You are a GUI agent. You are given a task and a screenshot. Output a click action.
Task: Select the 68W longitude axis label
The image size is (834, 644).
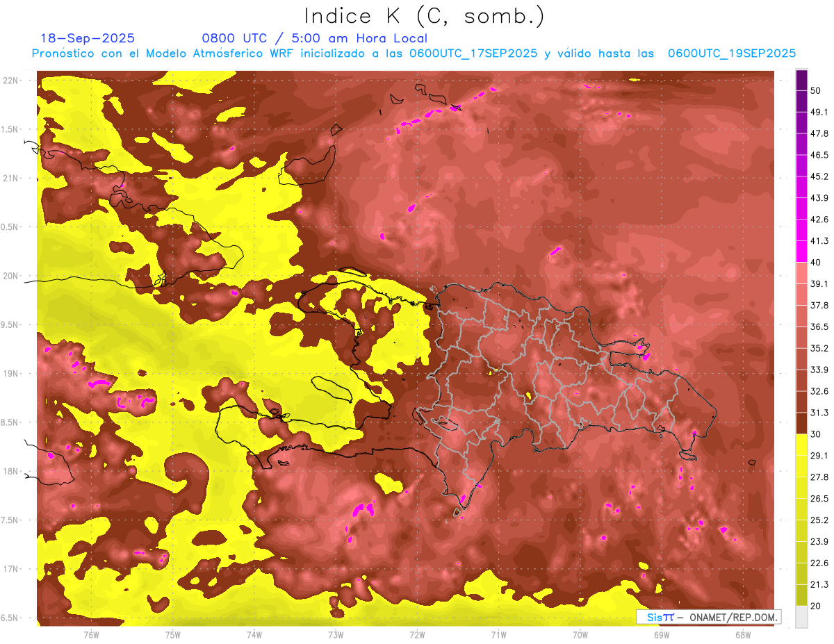pyautogui.click(x=743, y=635)
